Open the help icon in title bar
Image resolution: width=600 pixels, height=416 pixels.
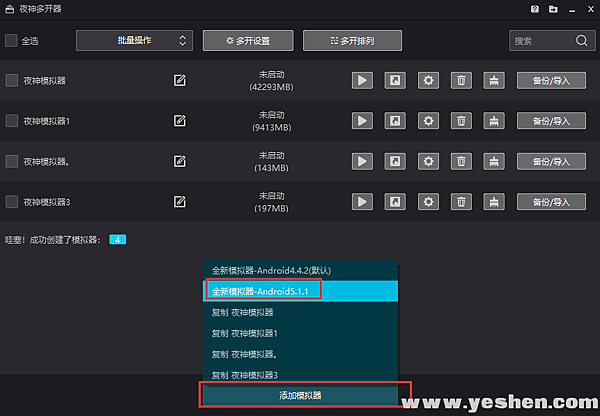point(535,9)
